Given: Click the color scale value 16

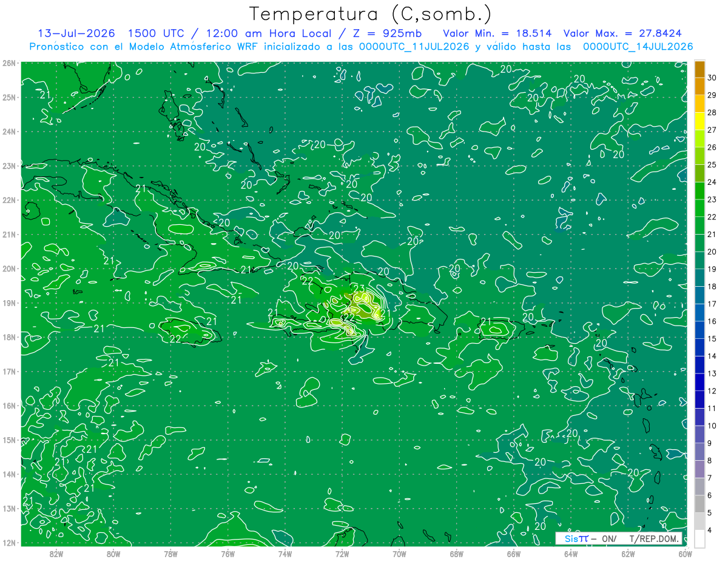Looking at the screenshot, I should (712, 321).
